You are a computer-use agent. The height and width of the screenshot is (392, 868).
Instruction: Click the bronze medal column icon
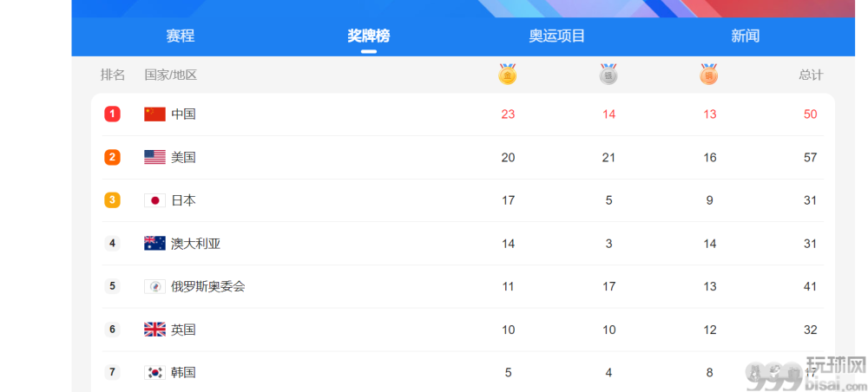(x=708, y=74)
